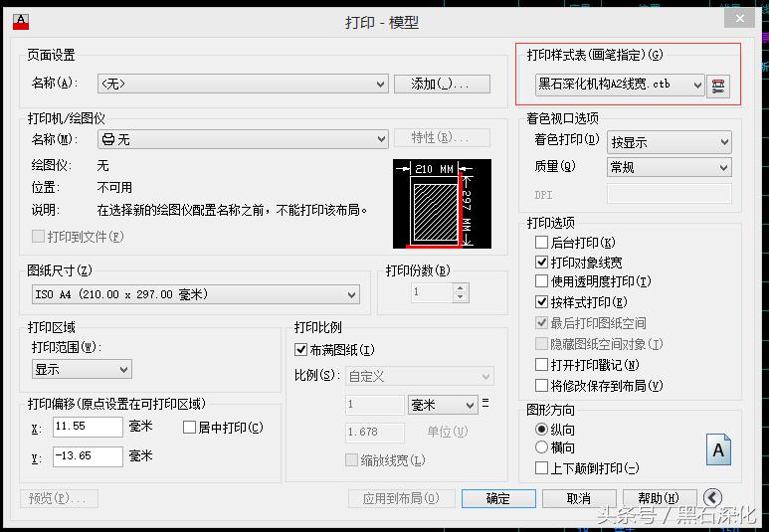Viewport: 769px width, 532px height.
Task: Enable 打开打印戳记 checkbox
Action: [x=541, y=364]
